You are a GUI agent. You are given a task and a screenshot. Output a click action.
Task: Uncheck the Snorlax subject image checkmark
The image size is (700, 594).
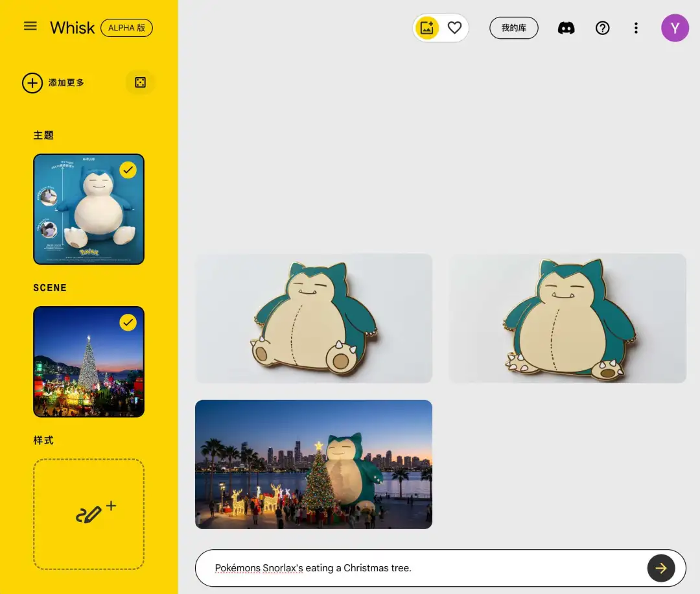[128, 170]
